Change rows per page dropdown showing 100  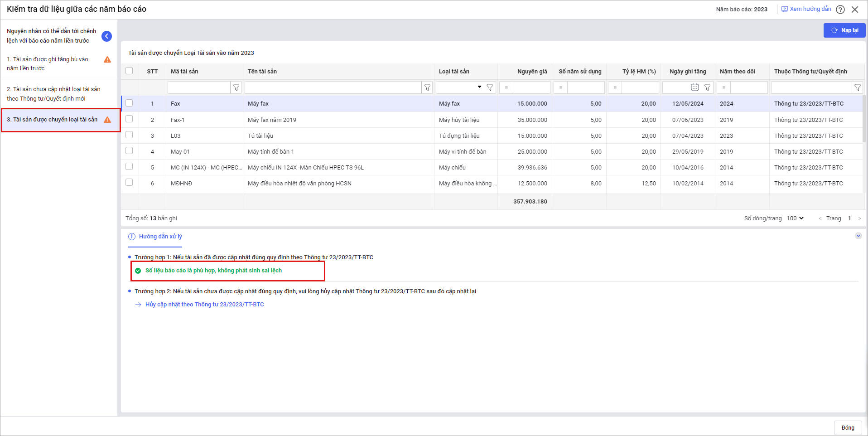click(x=795, y=218)
